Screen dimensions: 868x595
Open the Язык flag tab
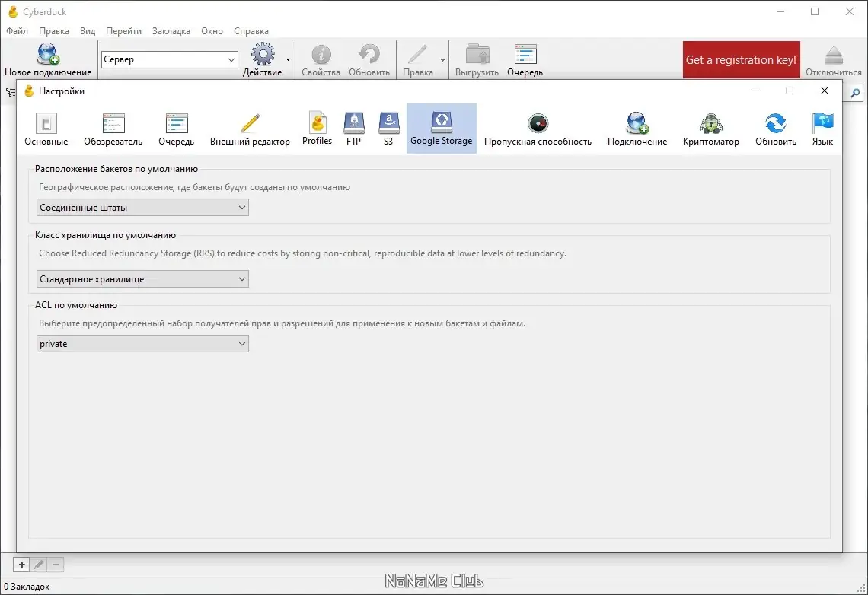coord(822,129)
